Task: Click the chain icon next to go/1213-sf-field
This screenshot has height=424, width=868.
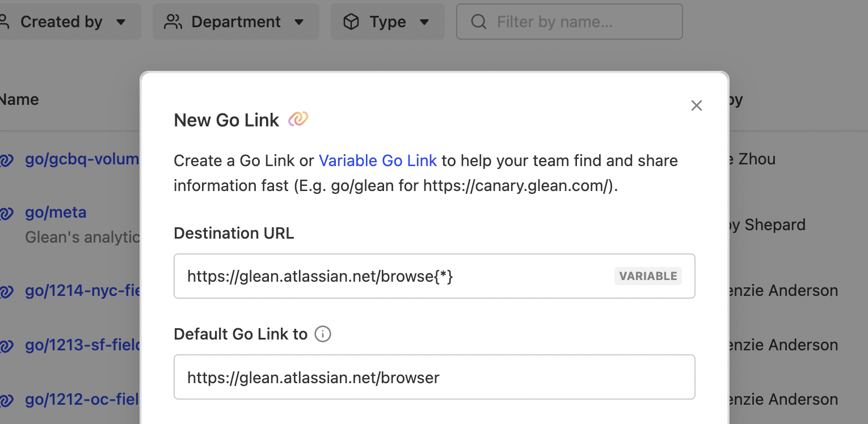Action: tap(7, 345)
